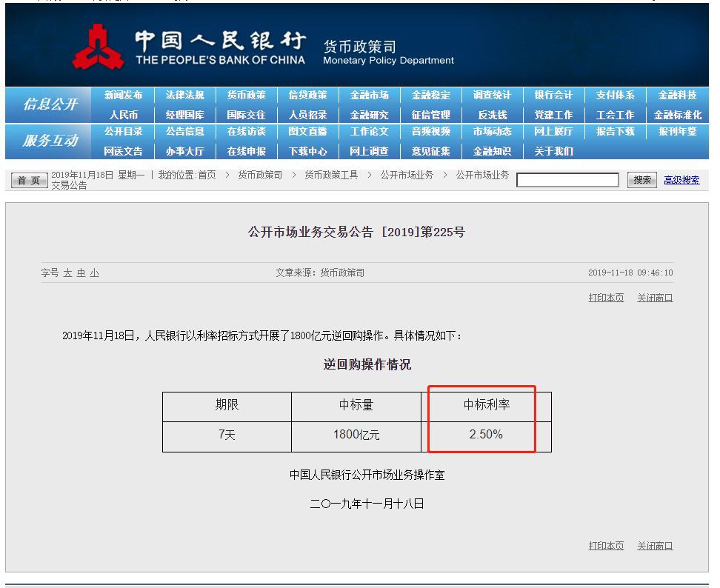This screenshot has height=588, width=720.
Task: Open the 调查统计 menu item
Action: pyautogui.click(x=493, y=96)
